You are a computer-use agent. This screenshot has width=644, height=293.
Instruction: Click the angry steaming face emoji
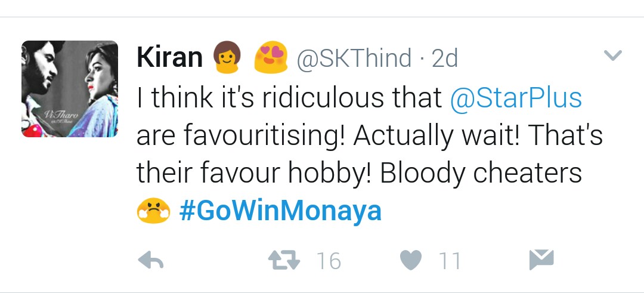[153, 212]
